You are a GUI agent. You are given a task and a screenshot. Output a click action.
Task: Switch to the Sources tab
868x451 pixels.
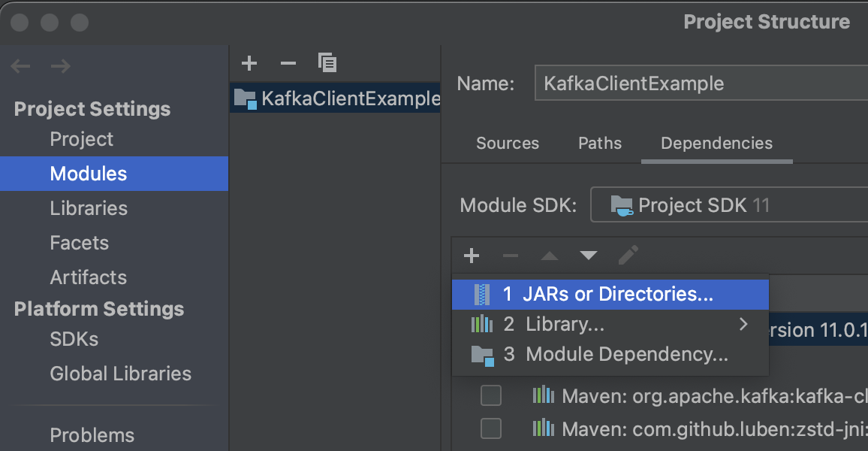point(508,144)
